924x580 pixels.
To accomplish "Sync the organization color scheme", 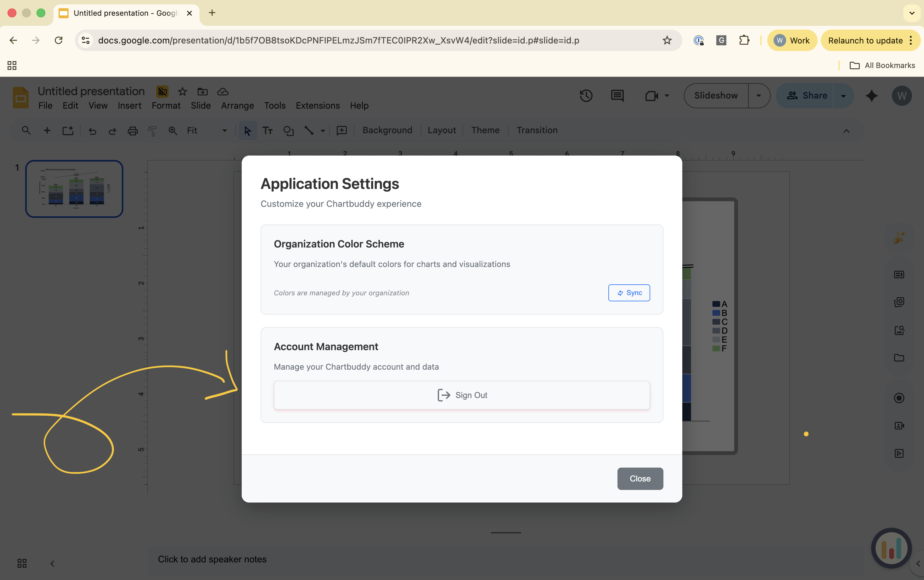I will tap(629, 293).
